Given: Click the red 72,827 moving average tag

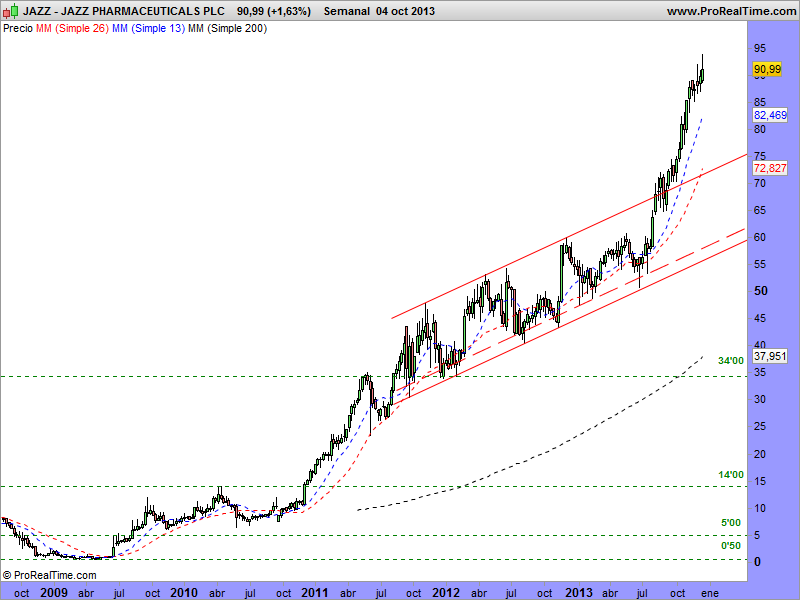Looking at the screenshot, I should [770, 168].
